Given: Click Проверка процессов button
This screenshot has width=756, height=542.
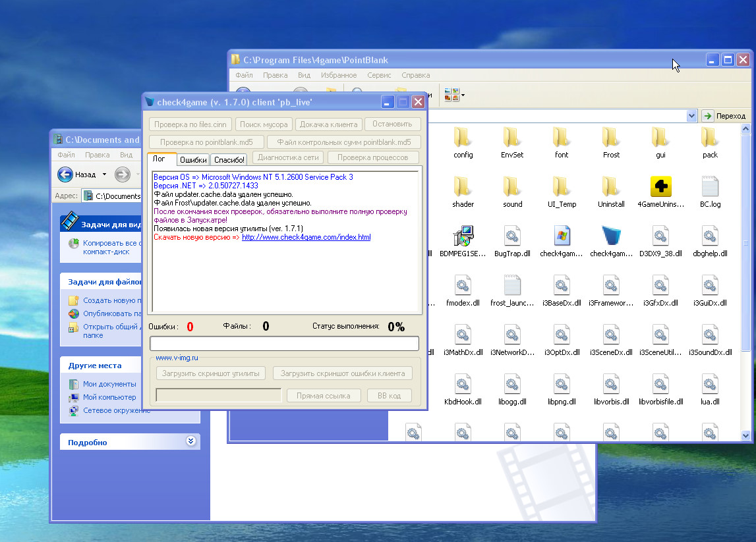Looking at the screenshot, I should 372,157.
